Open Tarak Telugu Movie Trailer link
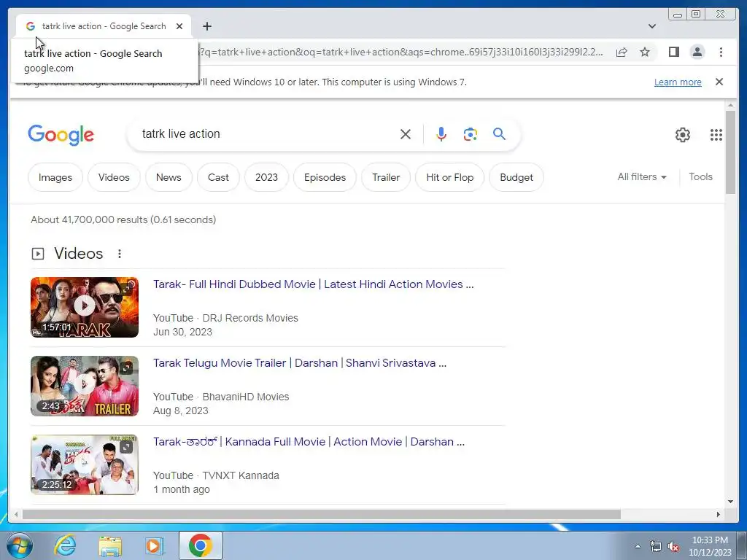Screen dimensions: 747x560 pos(300,363)
